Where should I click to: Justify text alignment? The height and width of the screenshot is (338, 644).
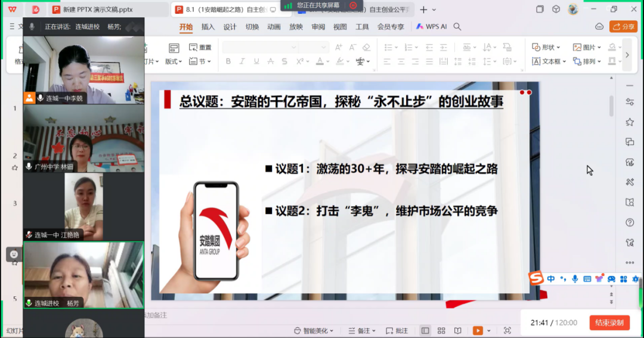(429, 61)
